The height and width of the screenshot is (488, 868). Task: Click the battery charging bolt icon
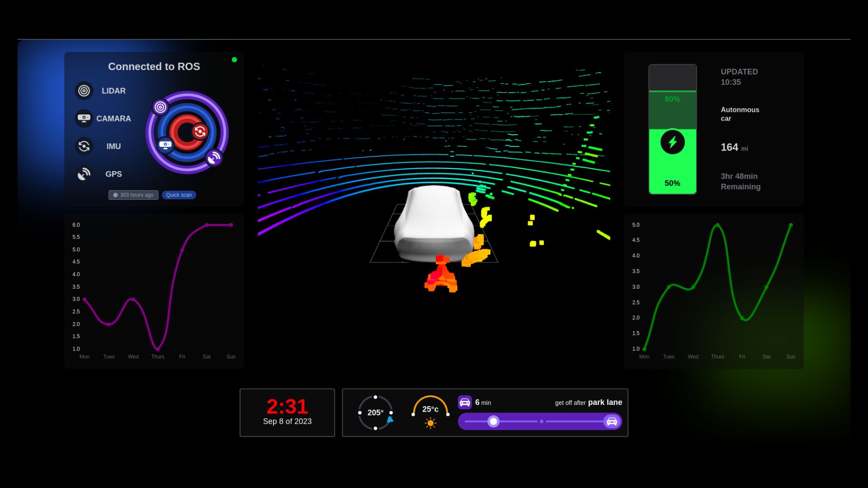click(x=672, y=142)
